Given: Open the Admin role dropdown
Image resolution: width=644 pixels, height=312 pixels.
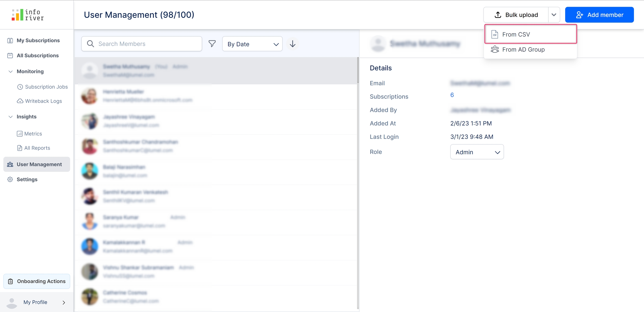Looking at the screenshot, I should (477, 152).
